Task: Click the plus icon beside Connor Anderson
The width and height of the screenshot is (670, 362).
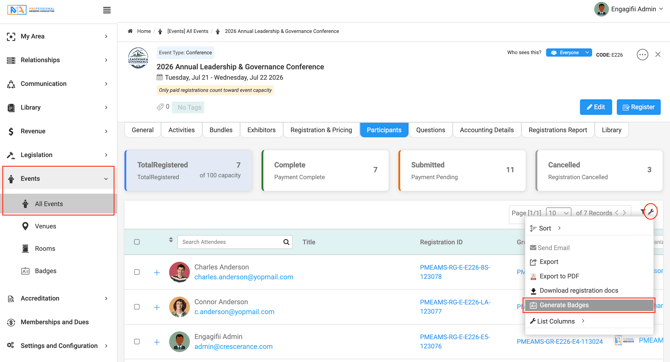Action: click(157, 307)
